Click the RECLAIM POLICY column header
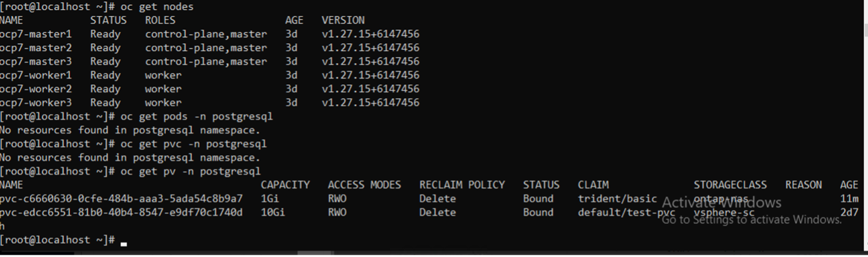868x257 pixels. tap(462, 185)
